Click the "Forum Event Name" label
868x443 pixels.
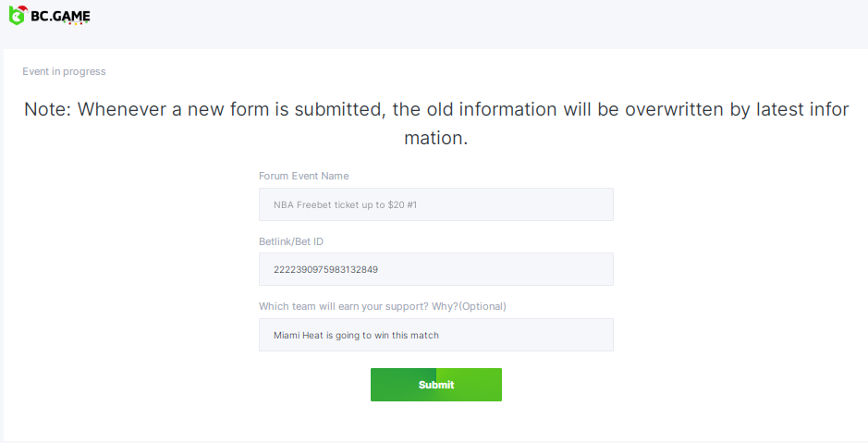coord(303,176)
